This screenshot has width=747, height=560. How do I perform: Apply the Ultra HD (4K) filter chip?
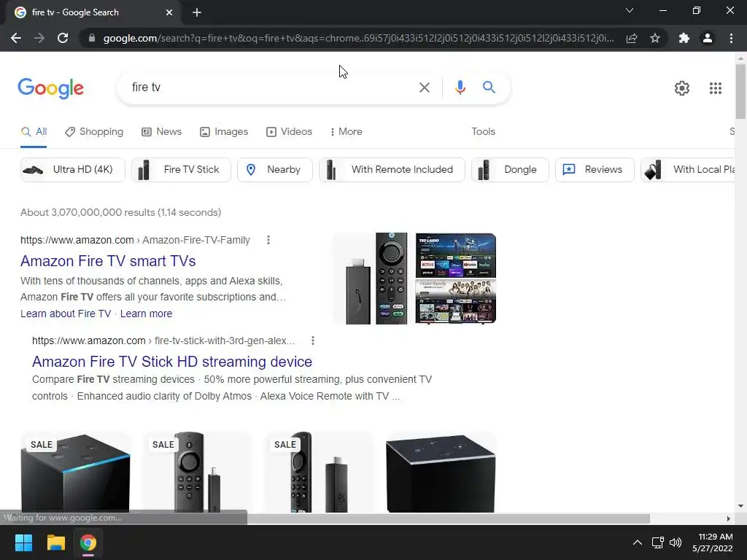click(x=72, y=169)
